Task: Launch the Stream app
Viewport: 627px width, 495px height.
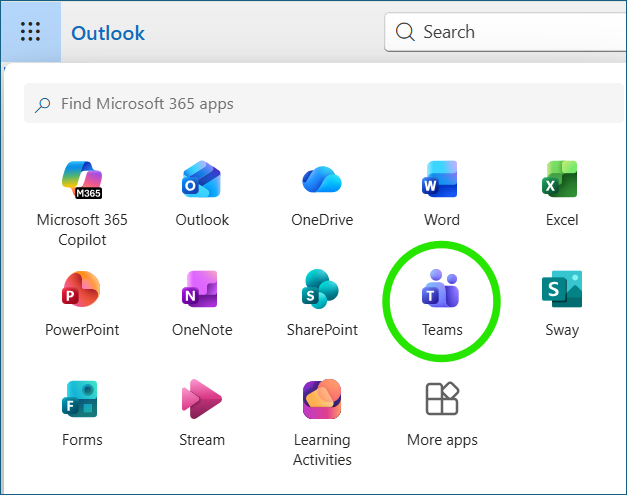Action: [202, 414]
